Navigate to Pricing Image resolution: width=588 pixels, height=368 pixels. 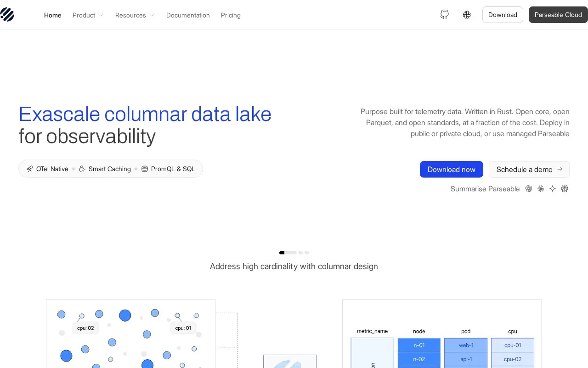[x=231, y=15]
